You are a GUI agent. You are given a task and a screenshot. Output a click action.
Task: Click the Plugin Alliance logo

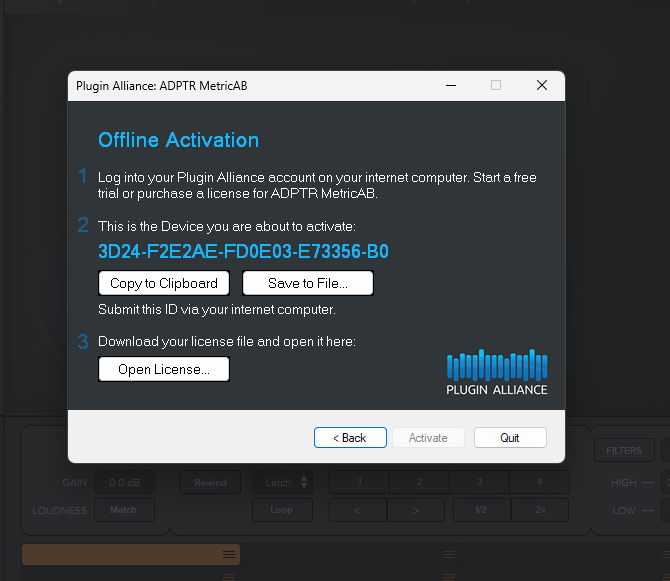click(497, 372)
